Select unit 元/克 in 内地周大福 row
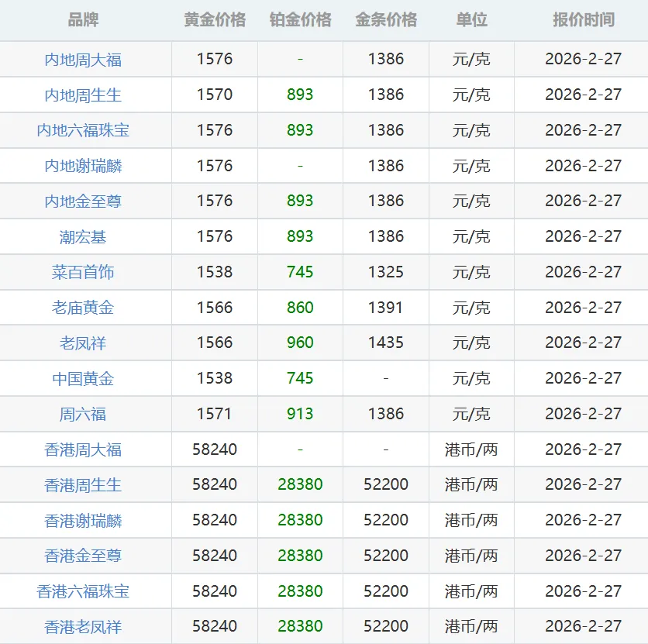 tap(471, 60)
